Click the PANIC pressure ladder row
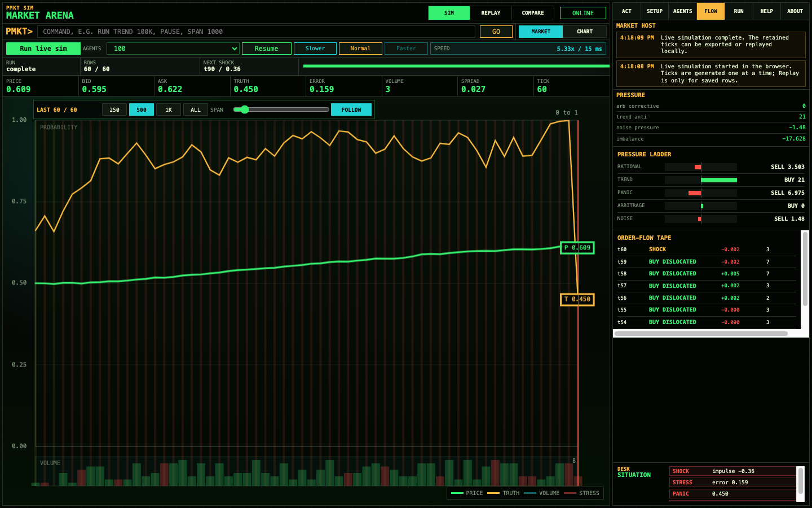Image resolution: width=812 pixels, height=508 pixels. click(711, 193)
